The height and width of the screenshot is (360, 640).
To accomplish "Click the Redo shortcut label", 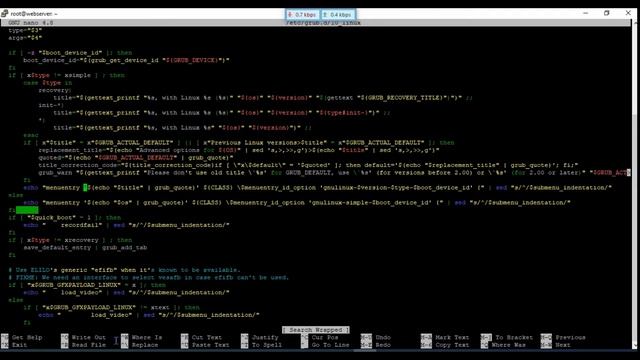I will pos(383,345).
